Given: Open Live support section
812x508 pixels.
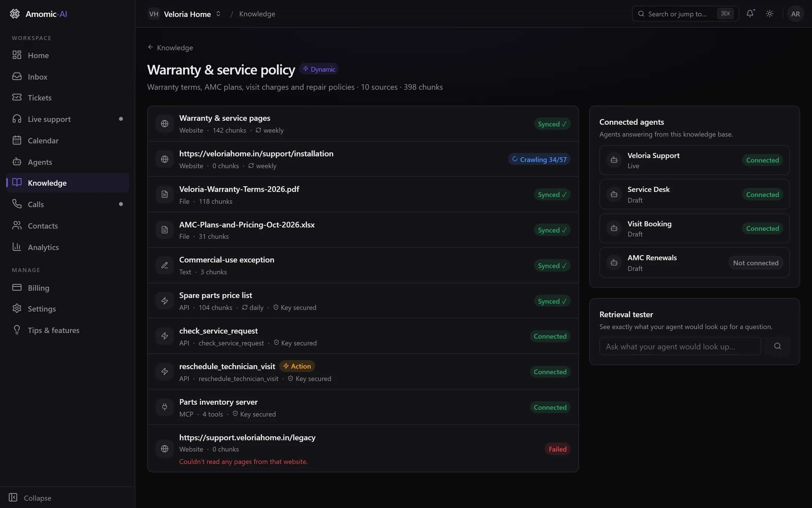Looking at the screenshot, I should tap(68, 119).
